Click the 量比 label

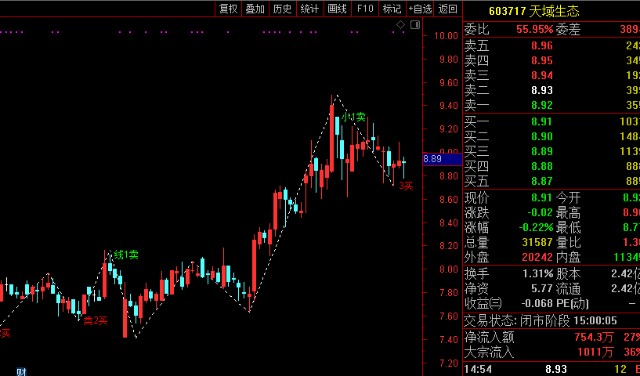568,243
